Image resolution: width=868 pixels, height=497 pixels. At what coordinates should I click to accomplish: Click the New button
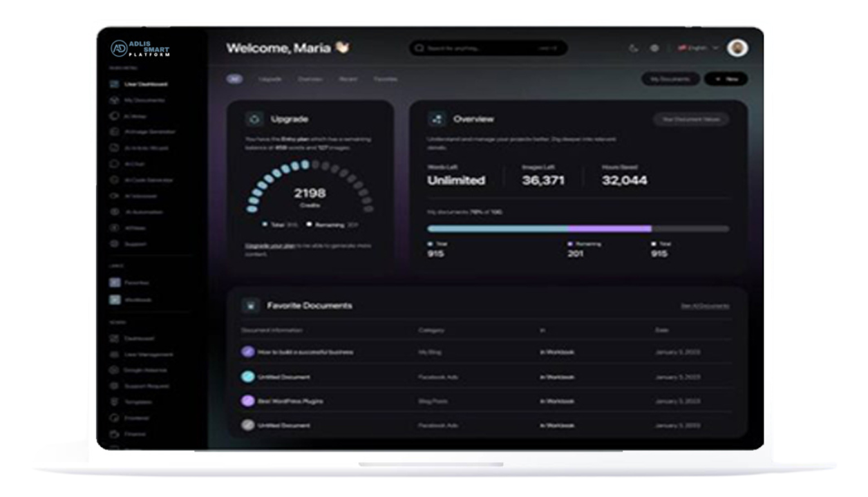726,79
